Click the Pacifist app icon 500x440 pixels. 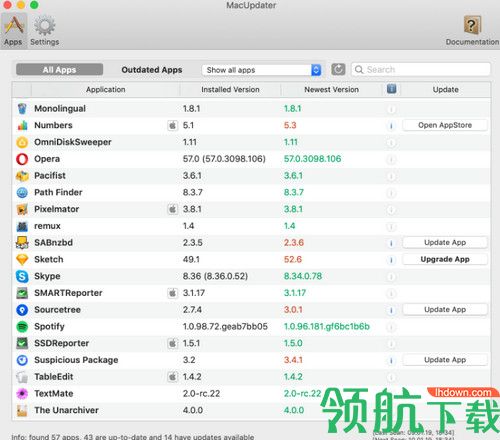pyautogui.click(x=22, y=176)
